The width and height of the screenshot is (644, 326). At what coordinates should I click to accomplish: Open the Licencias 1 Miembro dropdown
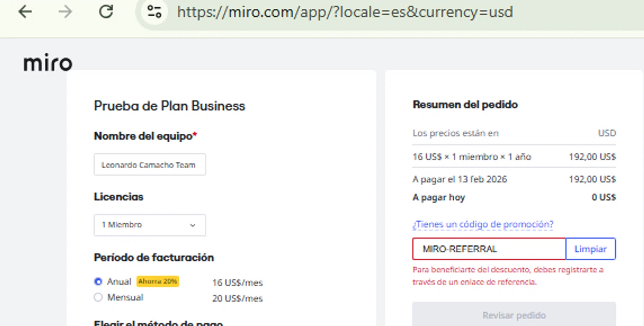click(x=150, y=225)
